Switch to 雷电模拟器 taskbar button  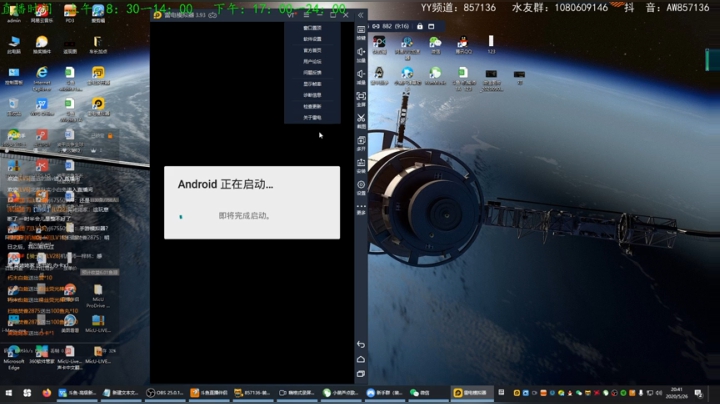coord(471,393)
